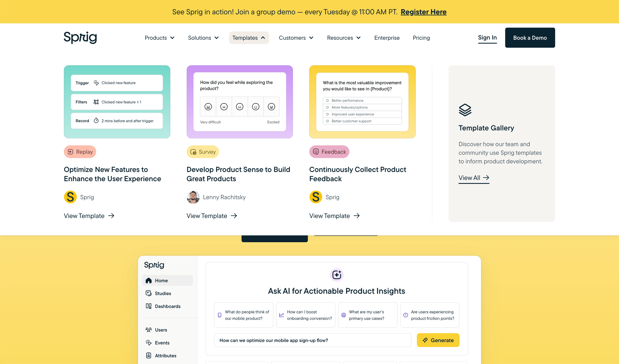Image resolution: width=619 pixels, height=364 pixels.
Task: Expand the Resources dropdown menu
Action: click(x=344, y=38)
